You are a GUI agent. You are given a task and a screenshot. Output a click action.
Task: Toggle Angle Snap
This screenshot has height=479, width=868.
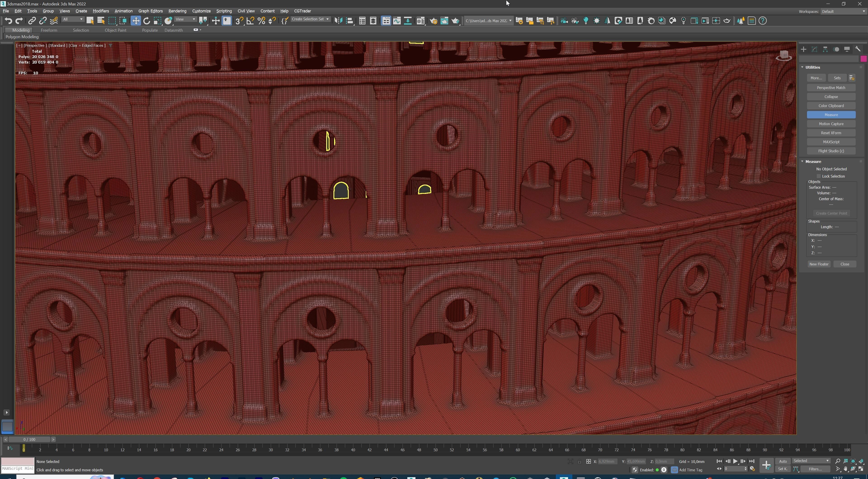(250, 21)
